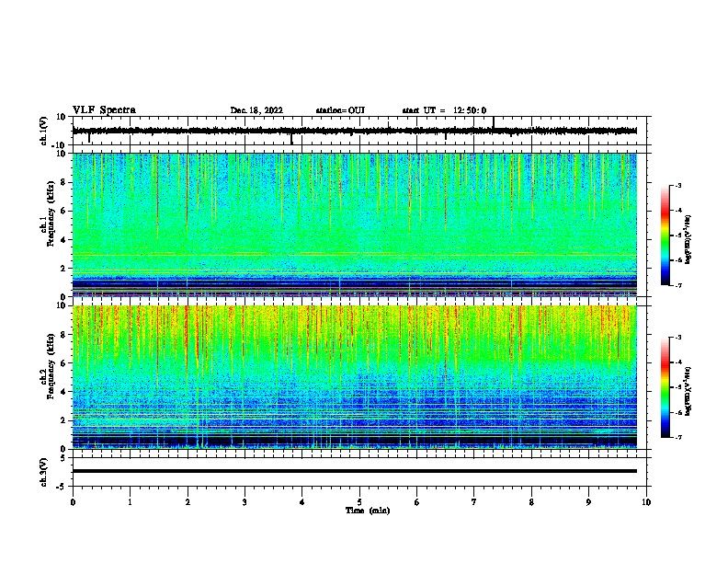Viewport: 728px width, 563px height.
Task: Click the time axis tick label "4"
Action: coord(302,502)
